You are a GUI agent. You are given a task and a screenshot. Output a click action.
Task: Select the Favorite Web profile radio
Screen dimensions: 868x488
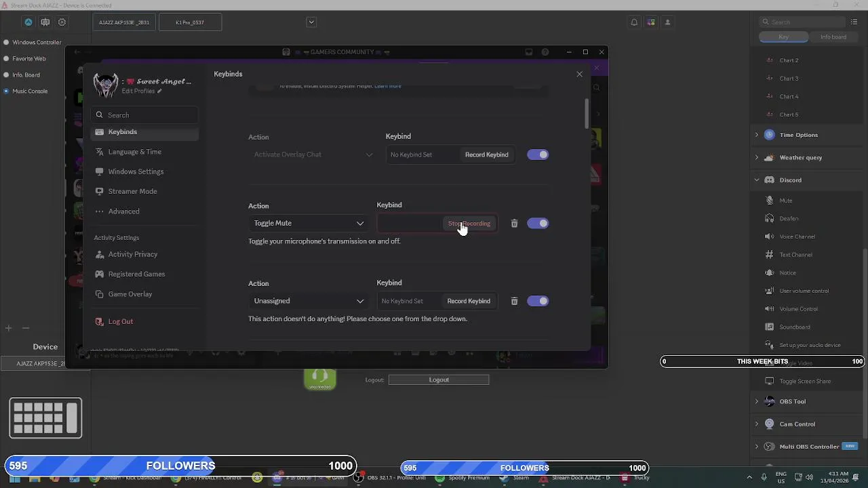tap(6, 59)
